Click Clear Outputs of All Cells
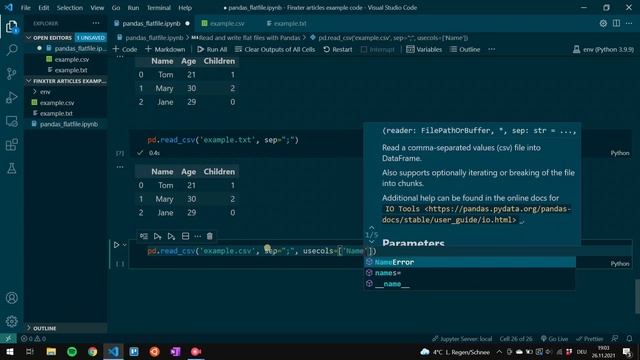640x360 pixels. [x=275, y=49]
